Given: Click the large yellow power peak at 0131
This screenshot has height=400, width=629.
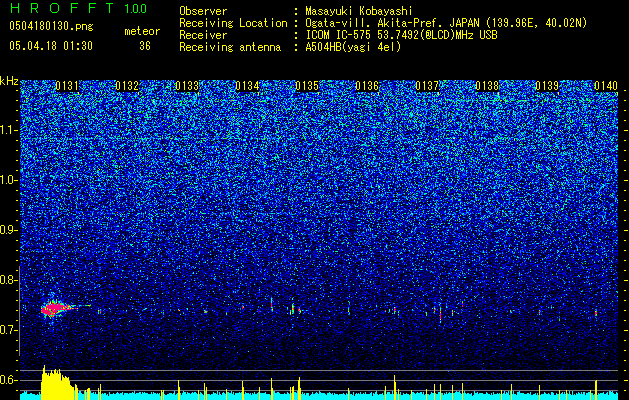Looking at the screenshot, I should coord(56,382).
